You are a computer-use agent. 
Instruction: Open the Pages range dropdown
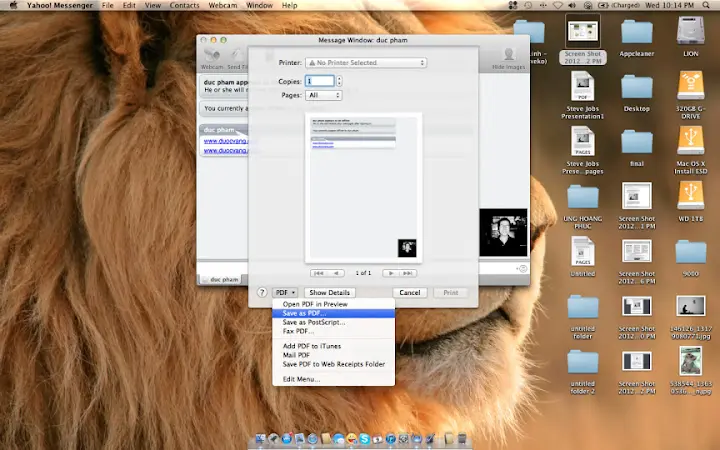pyautogui.click(x=324, y=95)
